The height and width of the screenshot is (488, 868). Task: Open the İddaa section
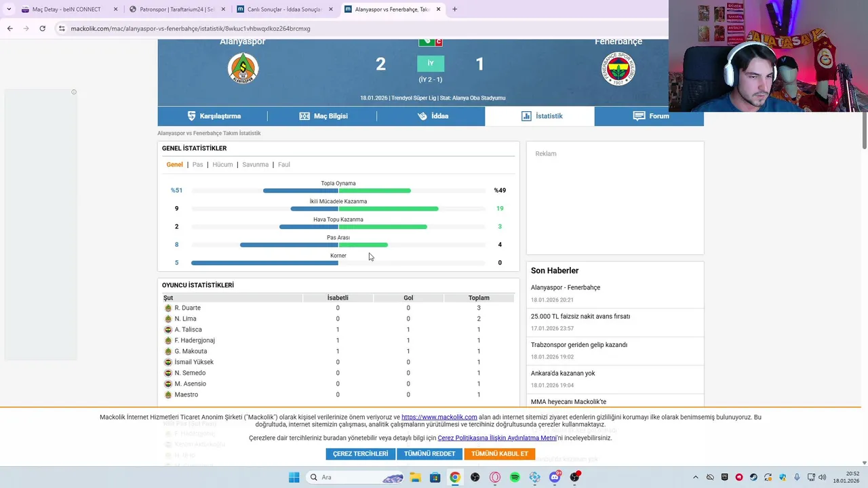tap(433, 116)
